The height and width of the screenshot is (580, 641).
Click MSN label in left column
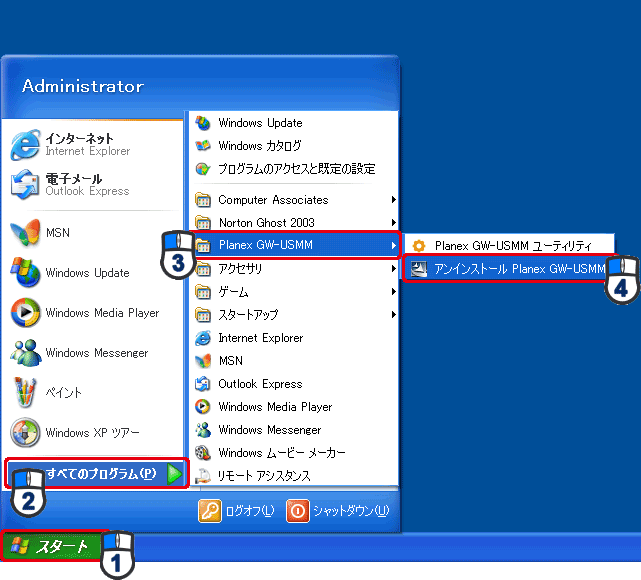[x=58, y=233]
